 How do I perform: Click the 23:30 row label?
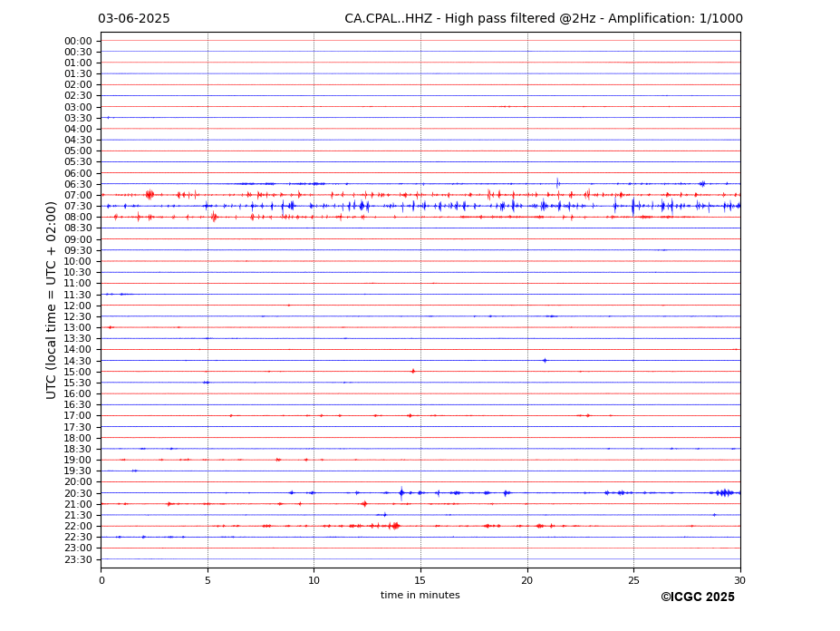pos(78,559)
